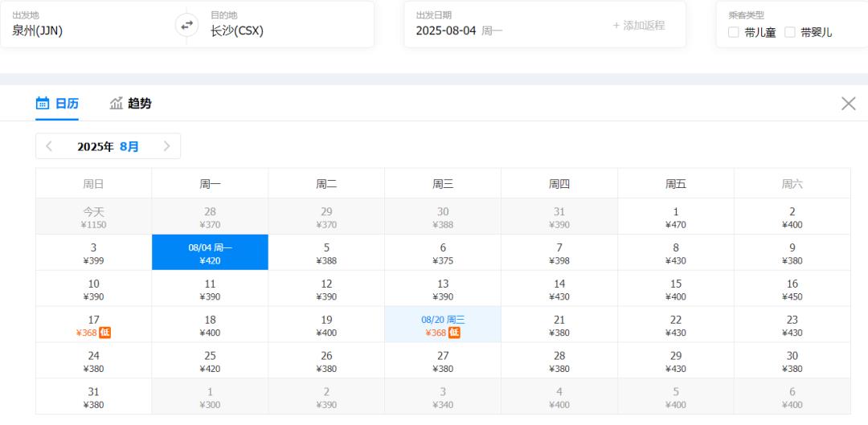Pick August 1 priced ¥470
Screen dimensions: 868x425
[676, 216]
